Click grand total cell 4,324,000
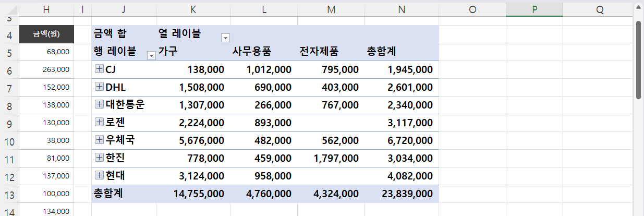The height and width of the screenshot is (216, 644). [x=331, y=194]
